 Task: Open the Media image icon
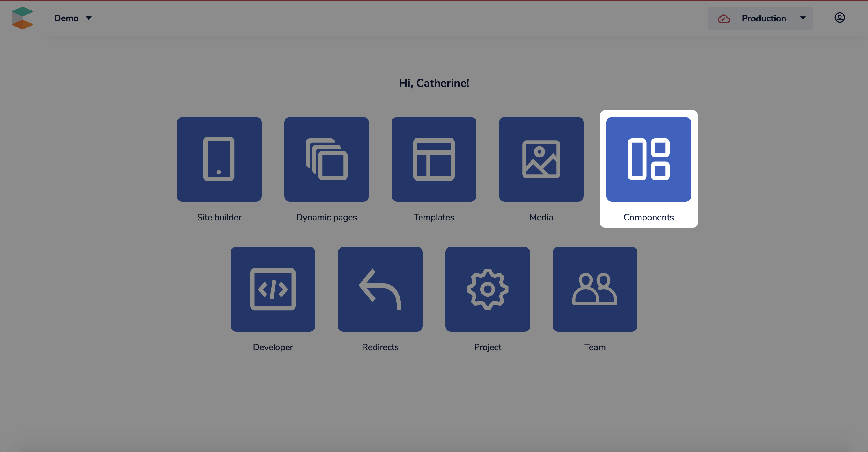tap(541, 159)
